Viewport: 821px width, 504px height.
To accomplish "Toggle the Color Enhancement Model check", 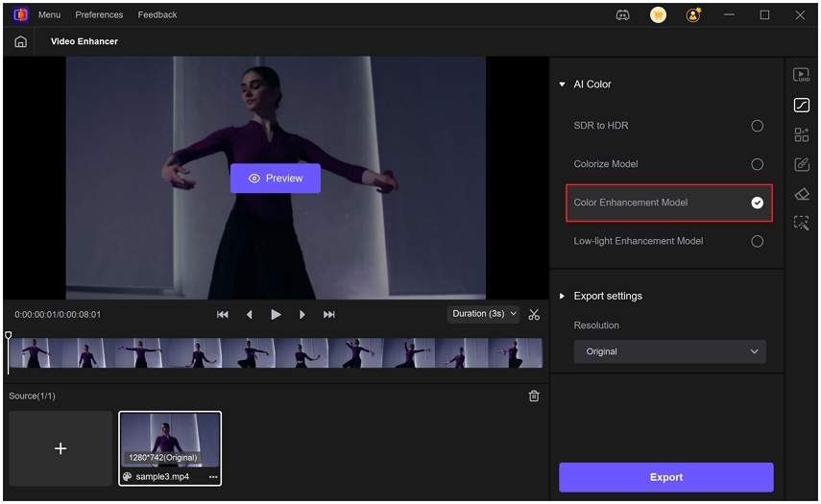I will click(x=757, y=203).
